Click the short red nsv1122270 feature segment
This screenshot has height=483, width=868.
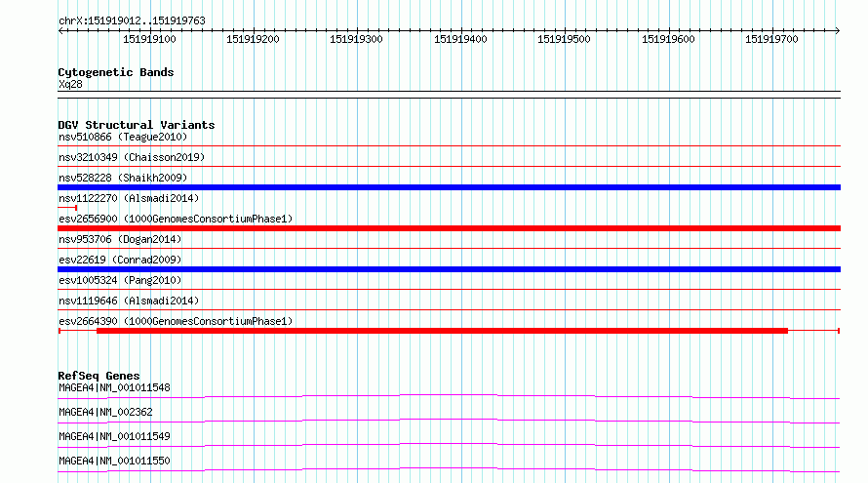[67, 208]
